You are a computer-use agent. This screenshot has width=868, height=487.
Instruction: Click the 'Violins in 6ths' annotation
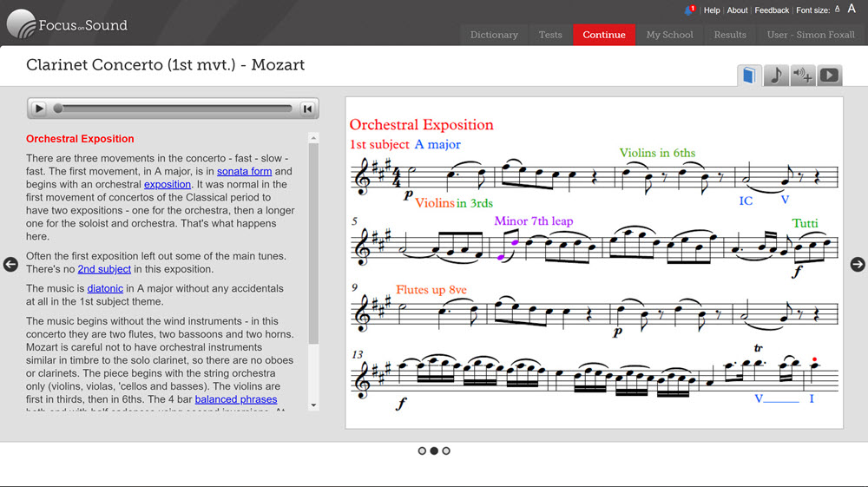point(657,153)
